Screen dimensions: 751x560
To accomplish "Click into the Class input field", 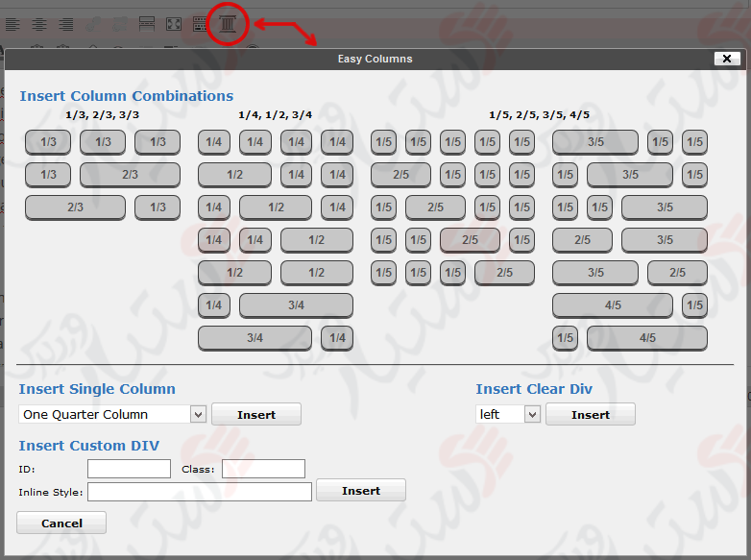I will (x=263, y=469).
